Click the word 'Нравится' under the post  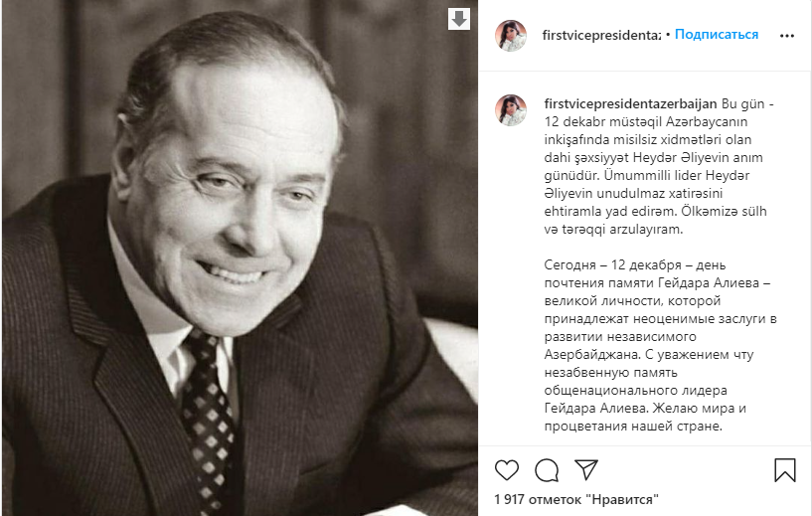click(622, 498)
